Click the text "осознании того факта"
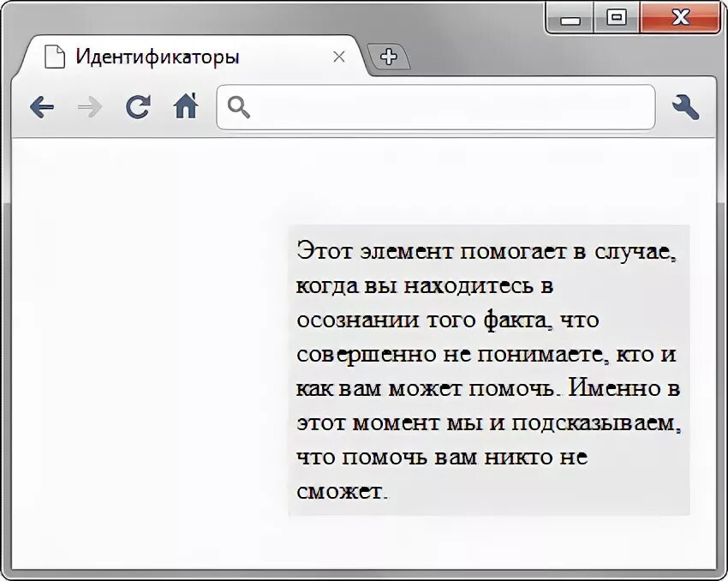 point(421,320)
